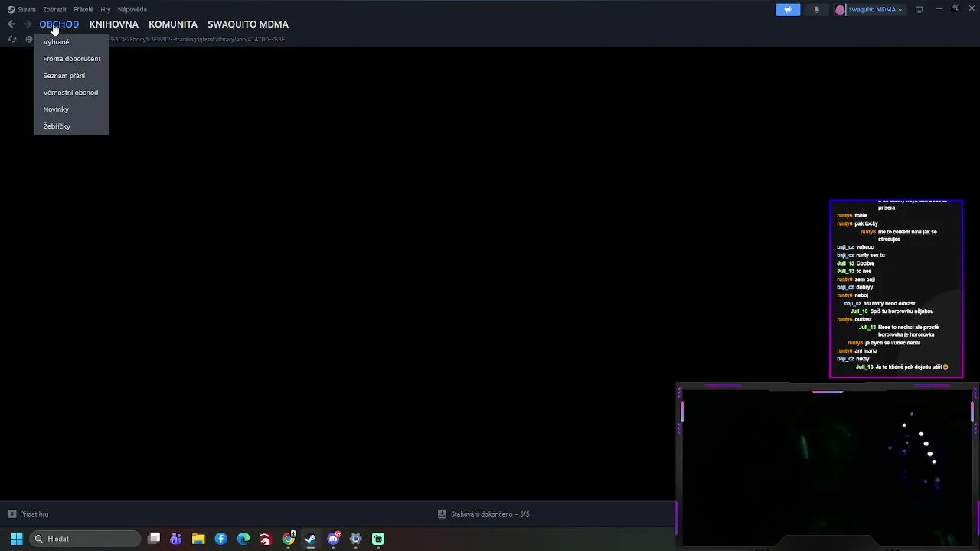The image size is (980, 551).
Task: Click the plus icon beside Přidat hru
Action: click(x=11, y=514)
